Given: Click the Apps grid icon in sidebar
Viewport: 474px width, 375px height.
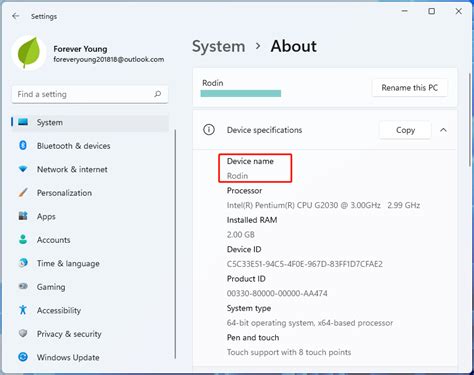Looking at the screenshot, I should click(x=23, y=216).
